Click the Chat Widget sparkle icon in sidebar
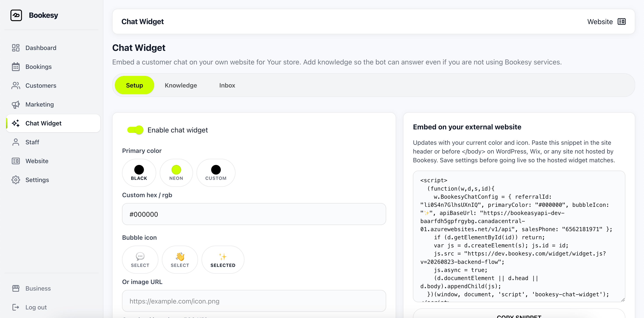Viewport: 644px width, 318px height. [x=16, y=123]
